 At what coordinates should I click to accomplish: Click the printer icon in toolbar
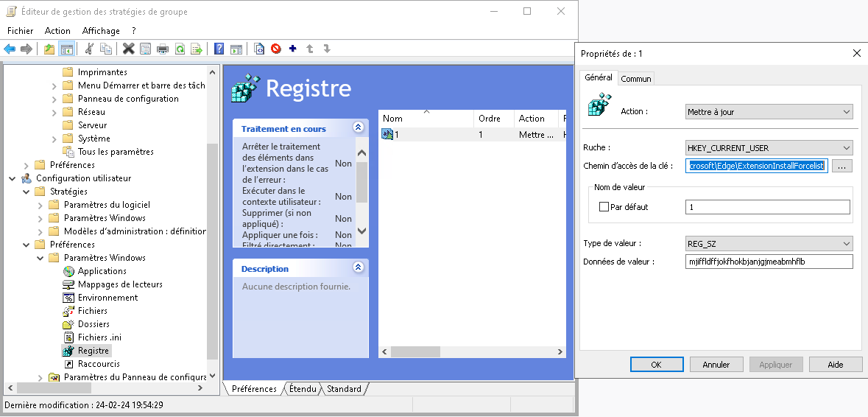(x=163, y=49)
